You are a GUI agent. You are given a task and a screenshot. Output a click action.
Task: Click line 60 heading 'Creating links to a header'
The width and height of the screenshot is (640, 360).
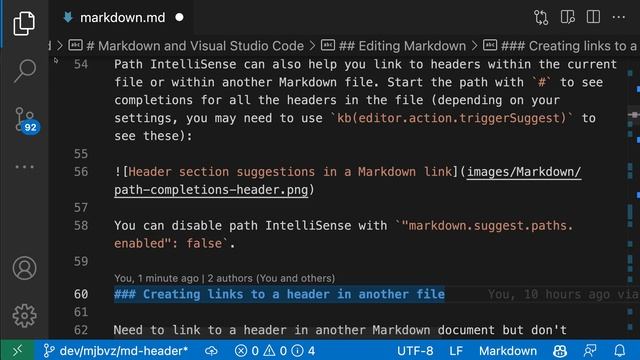279,294
